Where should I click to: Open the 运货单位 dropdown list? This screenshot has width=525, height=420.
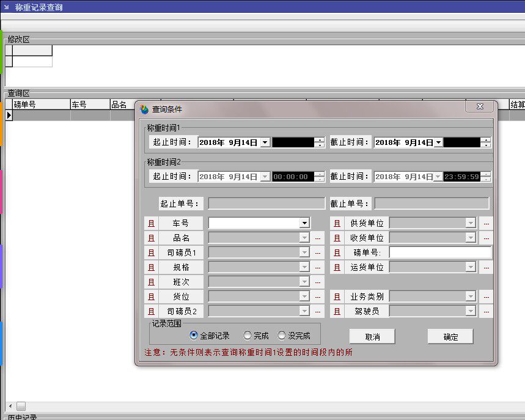coord(471,267)
